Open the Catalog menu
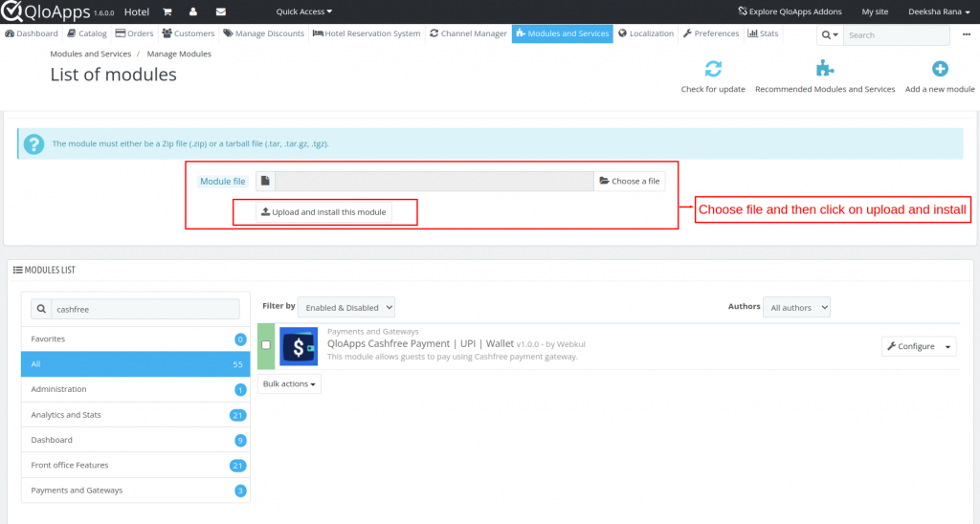The width and height of the screenshot is (980, 524). 87,33
